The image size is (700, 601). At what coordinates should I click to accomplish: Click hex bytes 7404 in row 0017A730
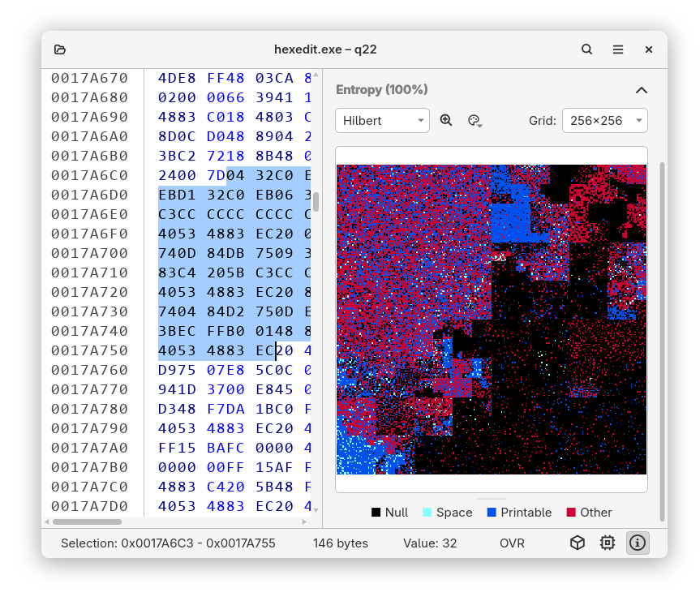177,311
